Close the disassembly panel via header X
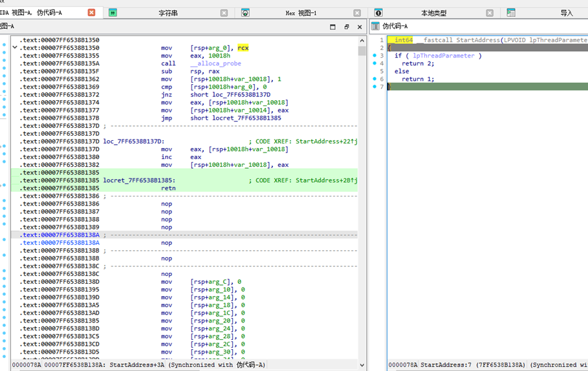 [x=359, y=26]
